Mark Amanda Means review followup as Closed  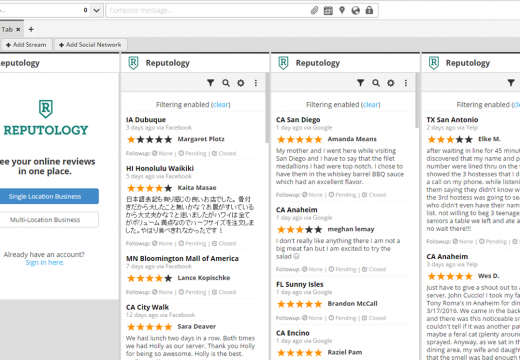(x=374, y=195)
